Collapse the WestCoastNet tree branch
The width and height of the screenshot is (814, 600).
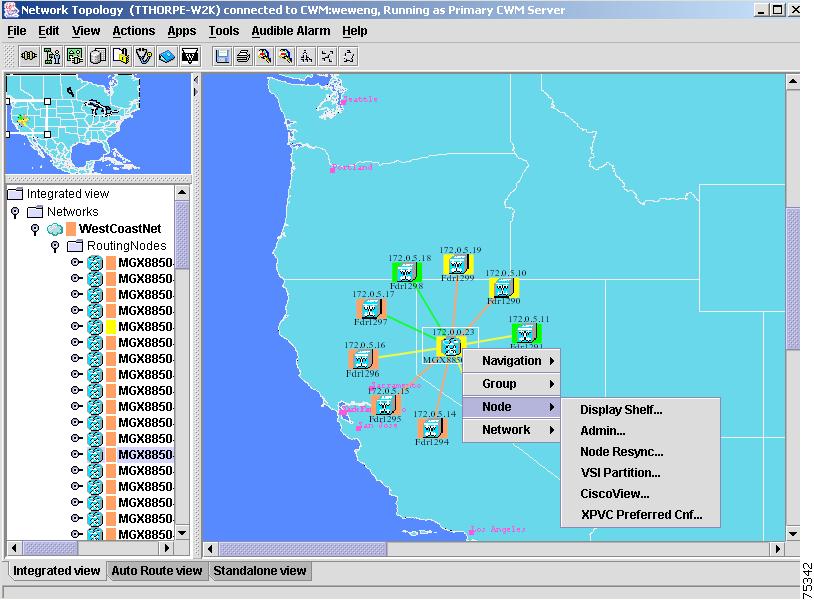pos(35,229)
